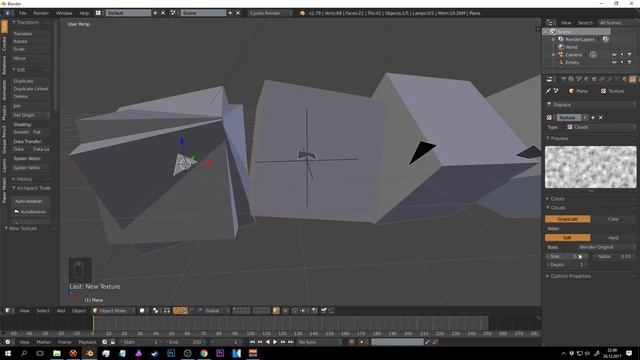Screen dimensions: 640x360
Task: Jump to first frame in timeline
Action: (x=252, y=342)
